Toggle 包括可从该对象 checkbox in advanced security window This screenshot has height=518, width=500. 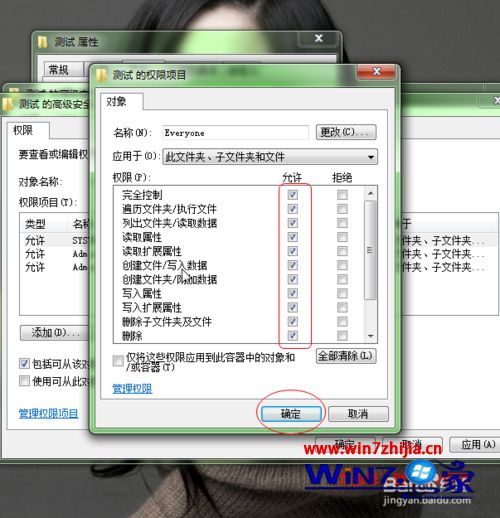coord(24,363)
